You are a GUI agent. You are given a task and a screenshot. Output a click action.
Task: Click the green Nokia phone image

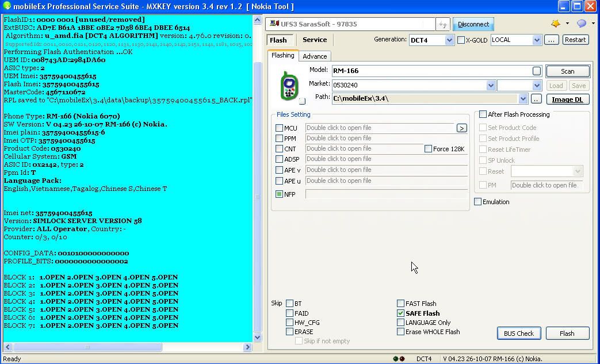point(289,86)
